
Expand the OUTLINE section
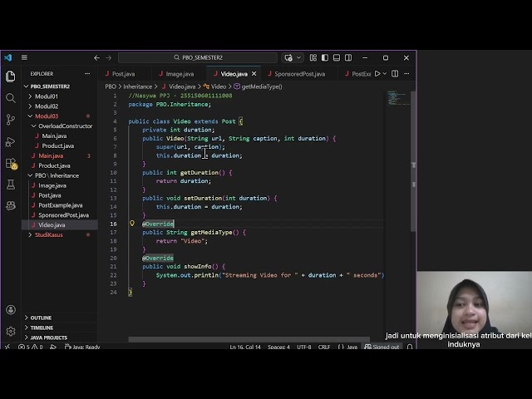(41, 318)
